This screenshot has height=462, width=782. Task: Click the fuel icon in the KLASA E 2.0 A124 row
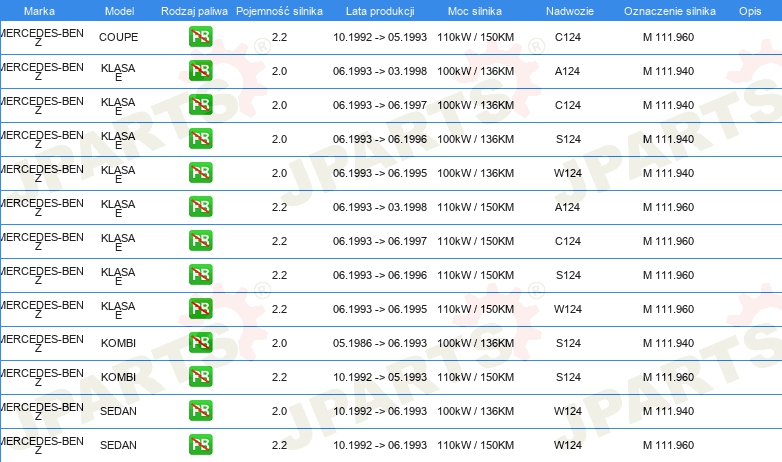(x=200, y=71)
